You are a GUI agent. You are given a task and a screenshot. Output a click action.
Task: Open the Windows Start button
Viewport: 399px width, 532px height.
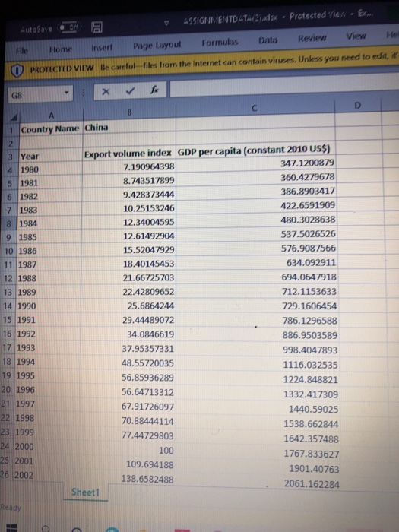[11, 528]
